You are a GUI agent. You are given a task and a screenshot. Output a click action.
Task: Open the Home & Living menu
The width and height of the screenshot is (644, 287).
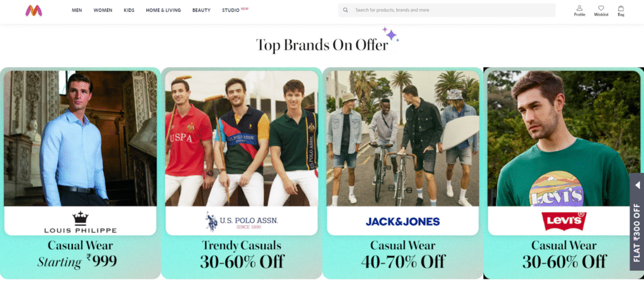164,10
